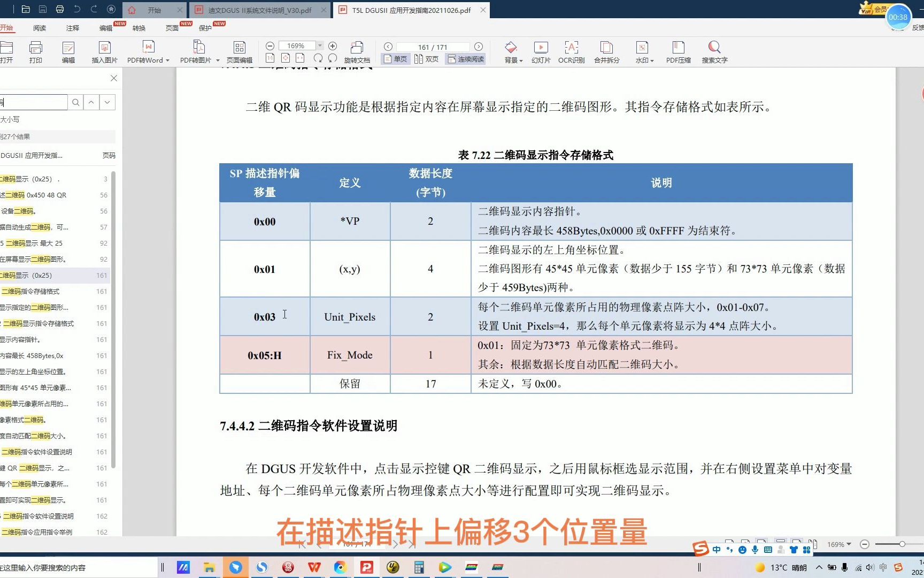Select the 页面编辑 page edit tool

tap(239, 52)
